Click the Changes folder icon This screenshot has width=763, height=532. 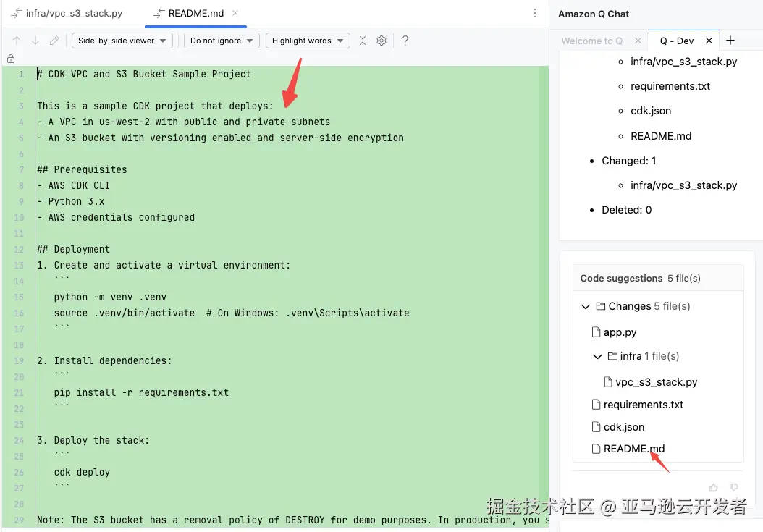[x=601, y=306]
